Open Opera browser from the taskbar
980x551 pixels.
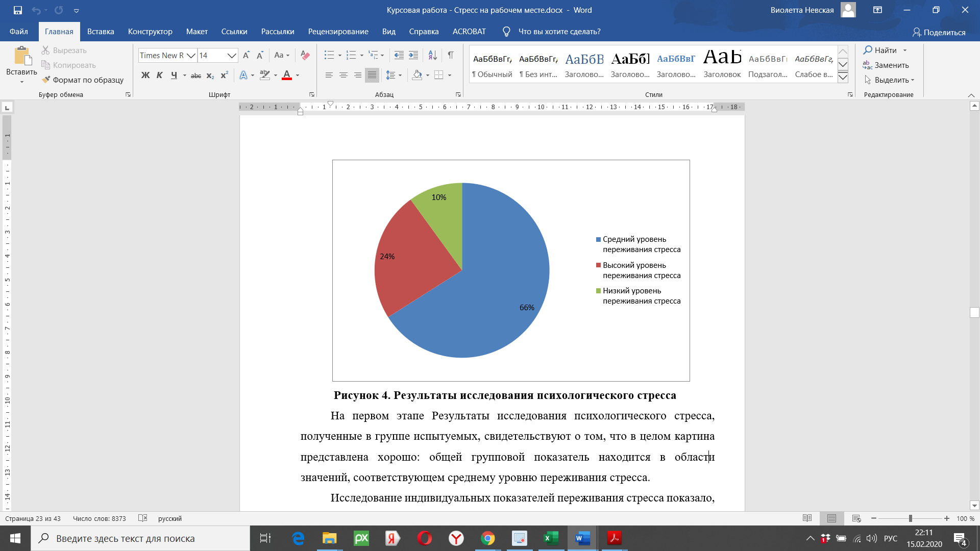[424, 538]
